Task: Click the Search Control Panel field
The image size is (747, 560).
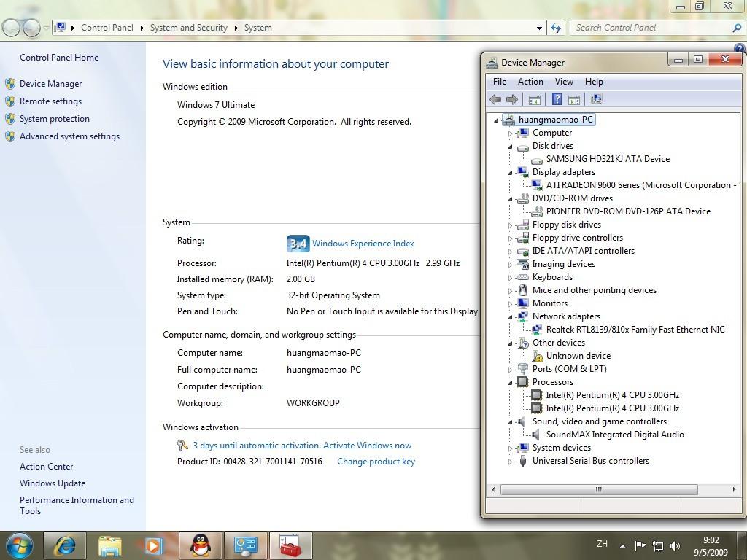Action: tap(649, 28)
